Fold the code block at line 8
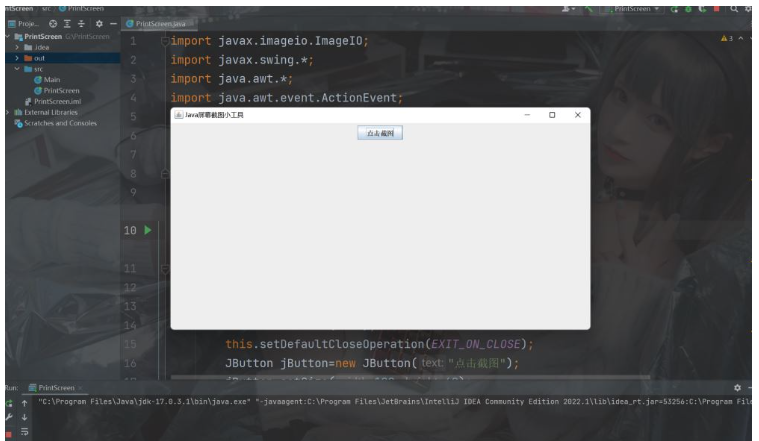The image size is (759, 441). point(165,173)
